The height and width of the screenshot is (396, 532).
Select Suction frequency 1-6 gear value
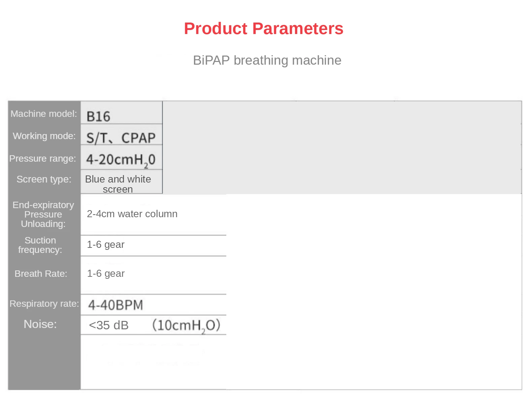tap(106, 244)
